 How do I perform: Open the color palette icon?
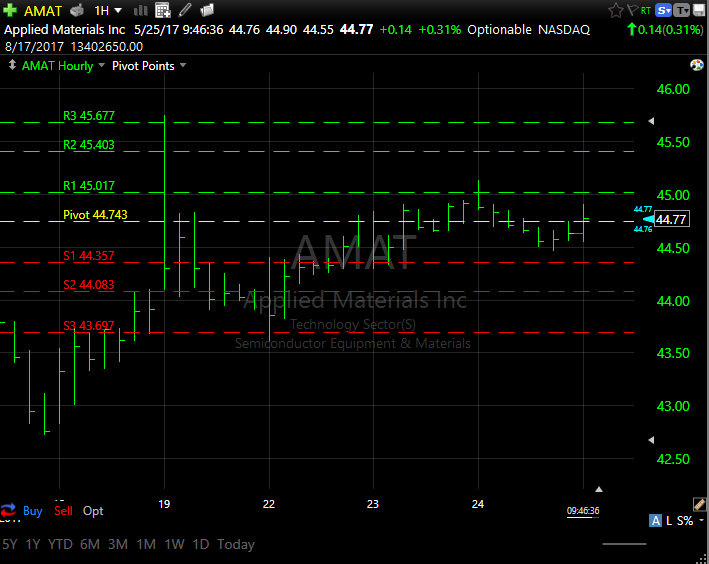coord(697,65)
